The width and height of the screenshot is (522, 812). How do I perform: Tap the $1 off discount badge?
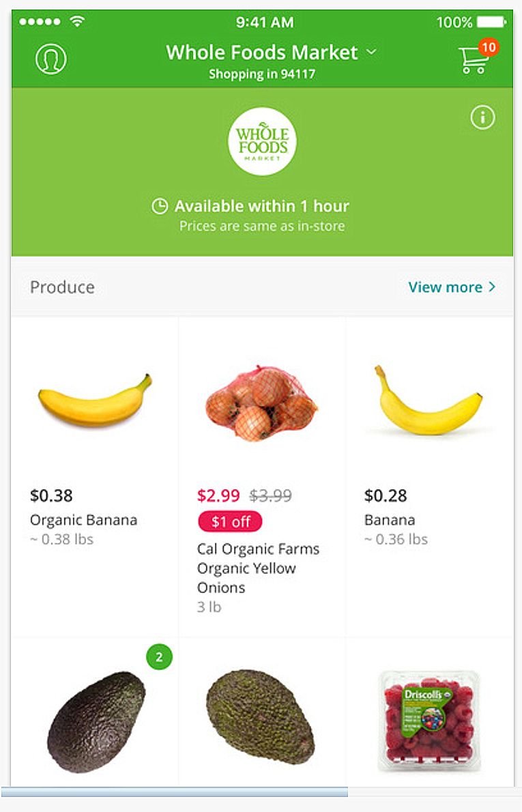point(230,522)
